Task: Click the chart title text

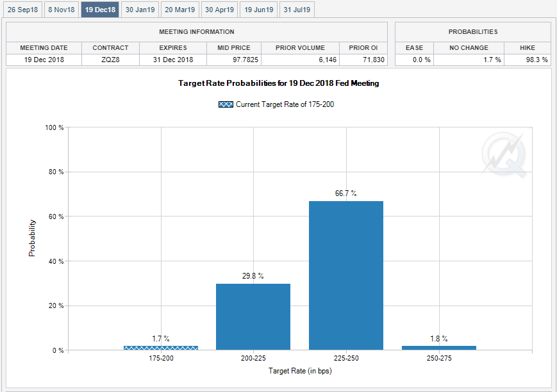Action: click(278, 83)
